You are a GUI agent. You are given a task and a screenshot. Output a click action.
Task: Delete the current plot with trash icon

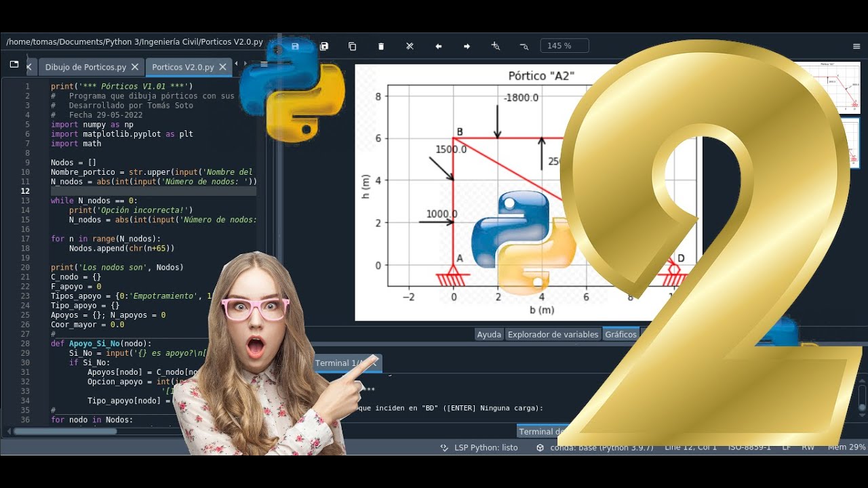381,46
